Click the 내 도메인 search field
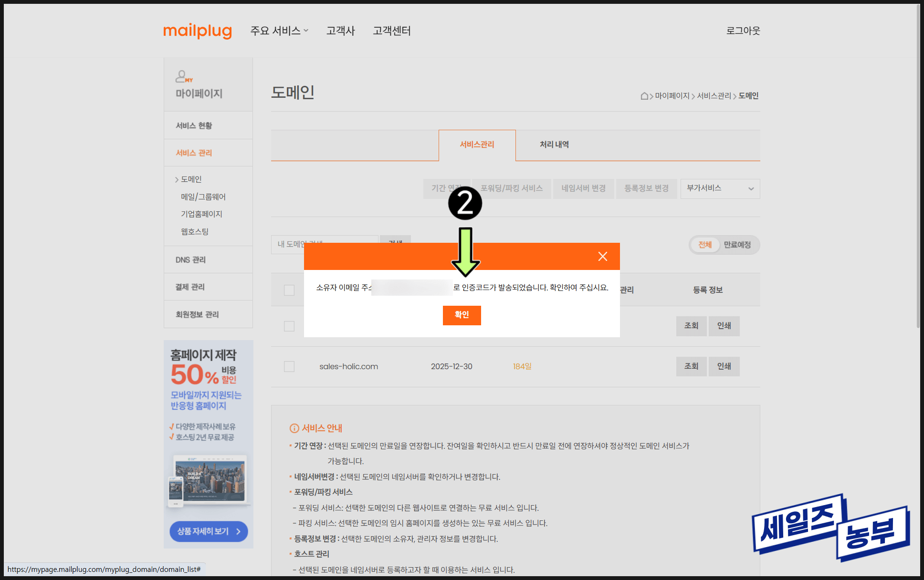 pos(286,244)
